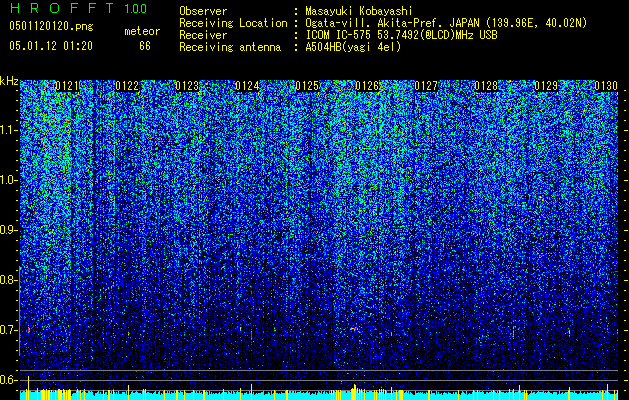Screen dimensions: 629x400
Task: Click the meteor echo below 0126 marker
Action: coord(354,329)
